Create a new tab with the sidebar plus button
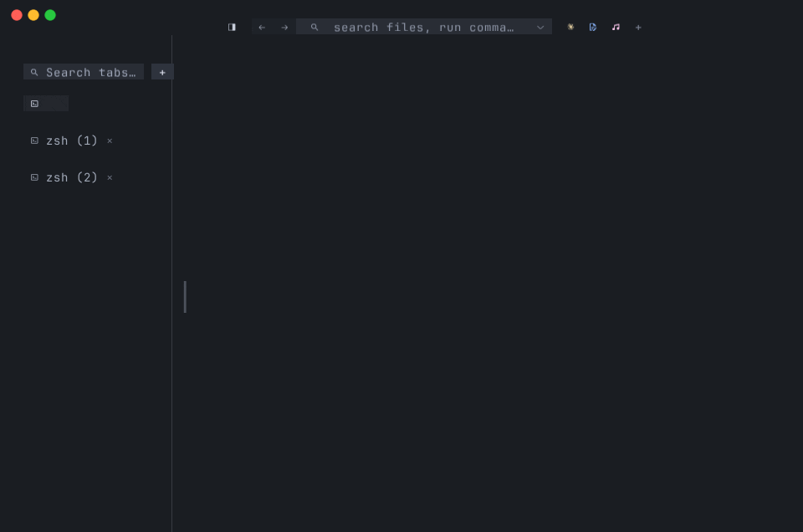This screenshot has height=532, width=803. [162, 72]
